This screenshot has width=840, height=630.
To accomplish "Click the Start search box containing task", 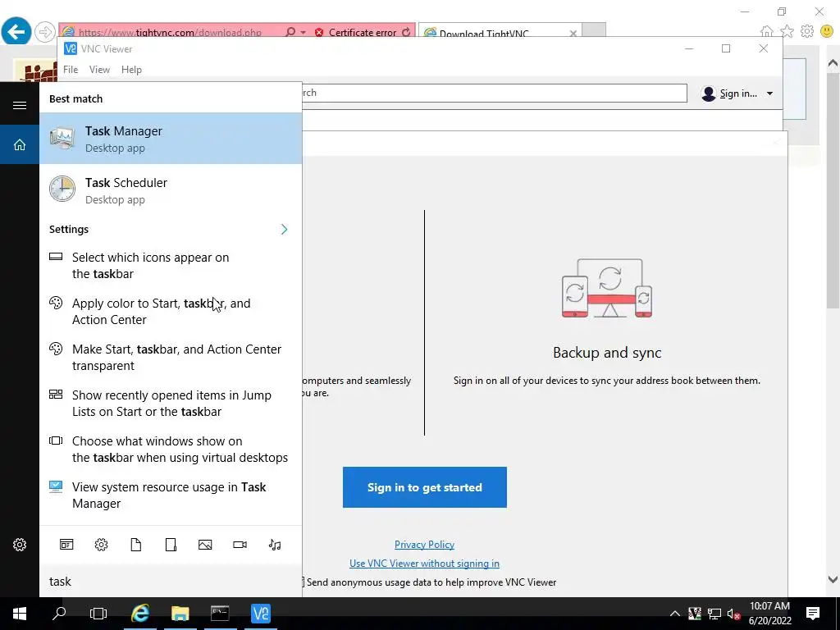I will [171, 582].
